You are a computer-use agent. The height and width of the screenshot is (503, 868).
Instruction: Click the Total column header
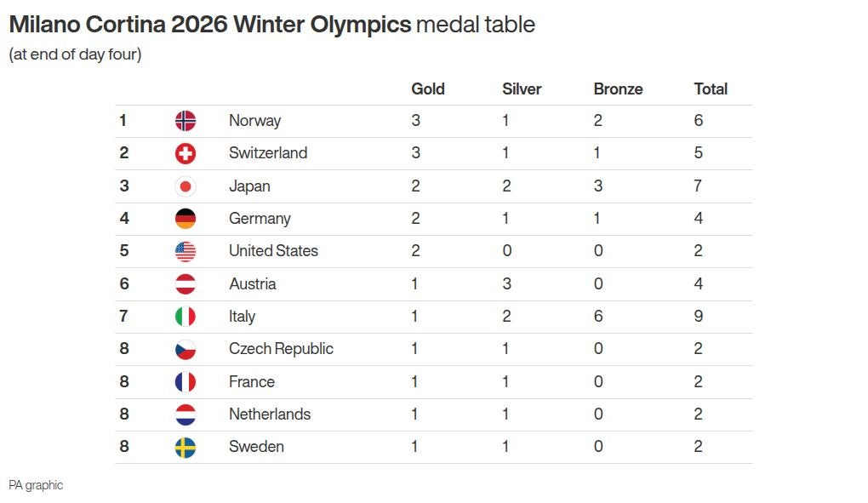(711, 89)
